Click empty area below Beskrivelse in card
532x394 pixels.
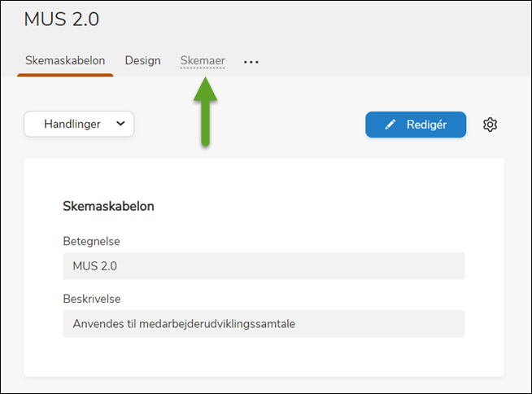[x=264, y=357]
